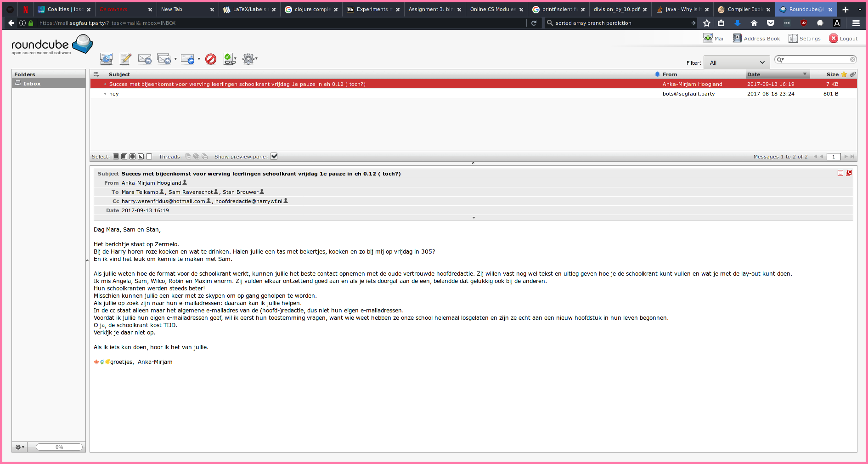Delete message using red prohibition icon
This screenshot has width=868, height=464.
pyautogui.click(x=211, y=59)
